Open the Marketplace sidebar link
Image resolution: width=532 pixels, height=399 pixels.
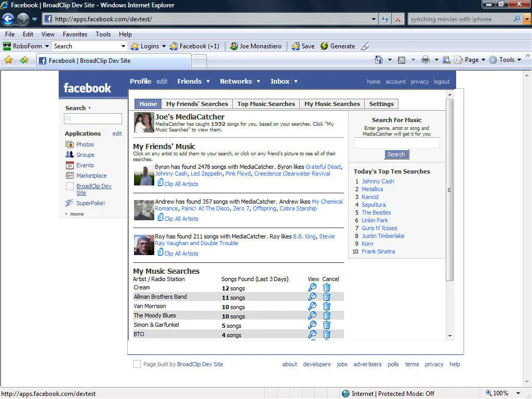(91, 176)
